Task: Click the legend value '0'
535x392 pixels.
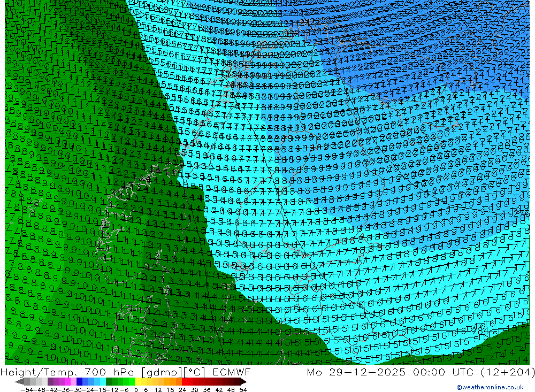Action: (x=136, y=390)
